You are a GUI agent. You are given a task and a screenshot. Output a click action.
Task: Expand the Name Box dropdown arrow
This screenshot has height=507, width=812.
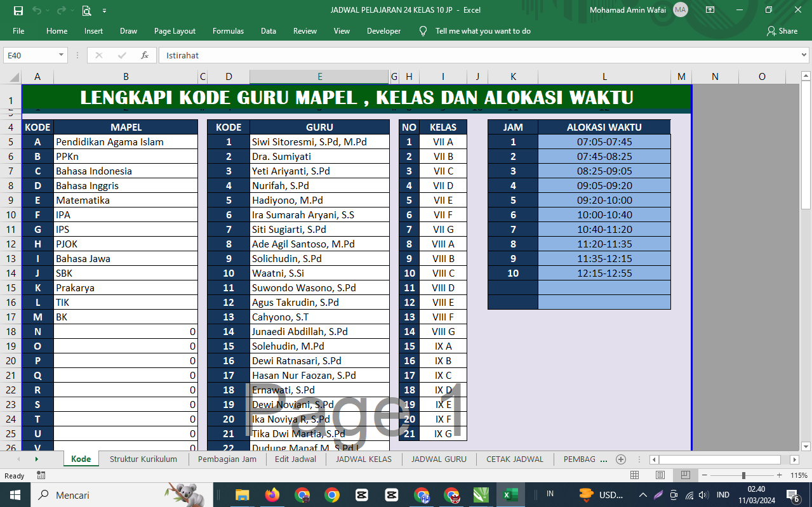point(61,55)
